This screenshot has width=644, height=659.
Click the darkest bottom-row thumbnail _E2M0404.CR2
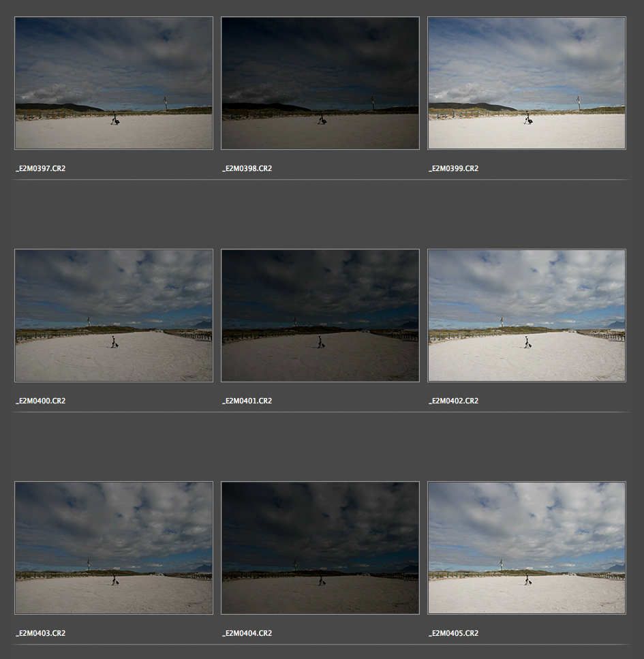[320, 548]
